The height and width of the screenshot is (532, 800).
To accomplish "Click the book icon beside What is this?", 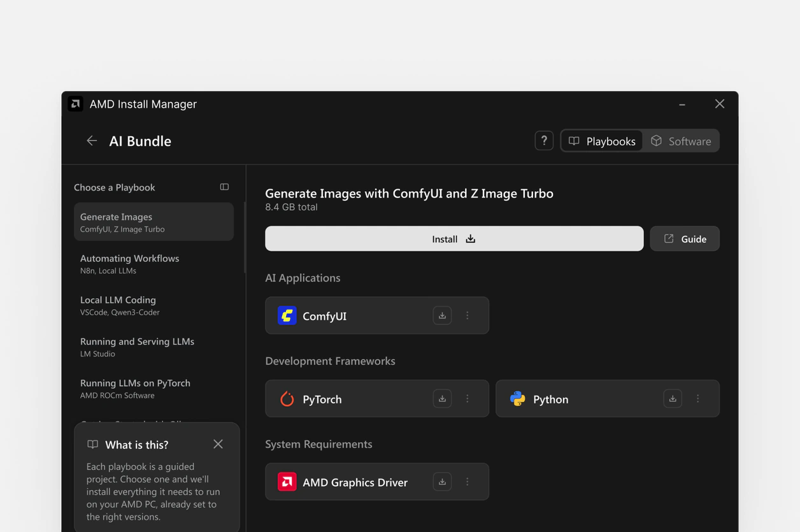I will point(92,444).
